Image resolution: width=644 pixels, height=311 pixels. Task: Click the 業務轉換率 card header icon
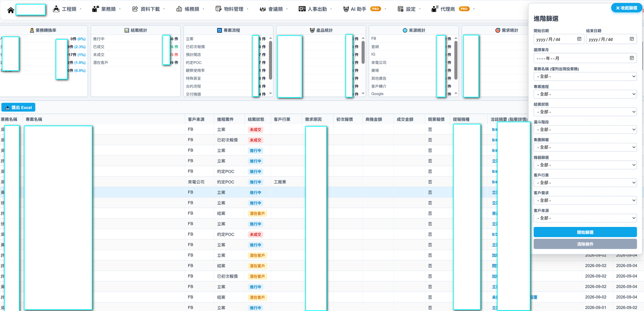(x=32, y=30)
